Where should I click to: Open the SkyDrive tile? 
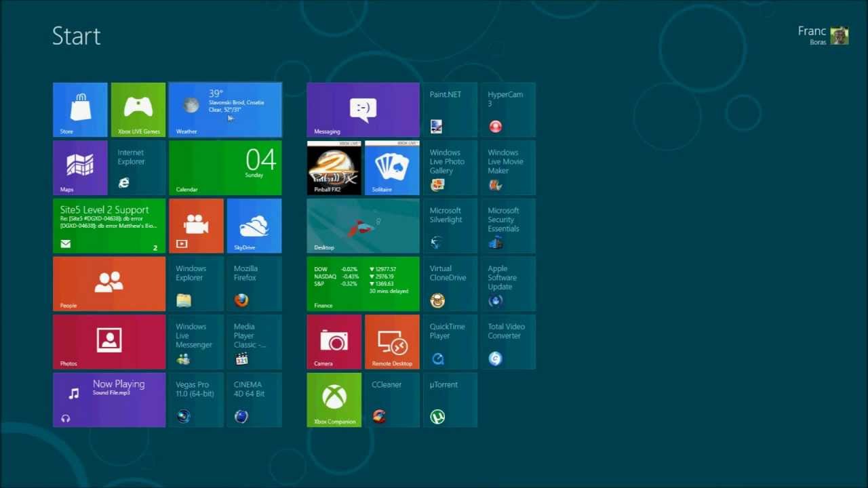pyautogui.click(x=254, y=226)
